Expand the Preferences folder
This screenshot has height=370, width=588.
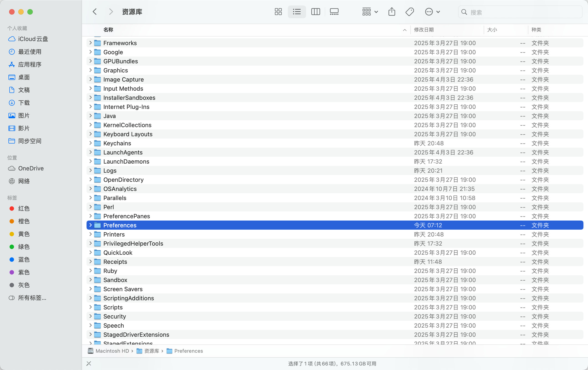[x=90, y=225]
